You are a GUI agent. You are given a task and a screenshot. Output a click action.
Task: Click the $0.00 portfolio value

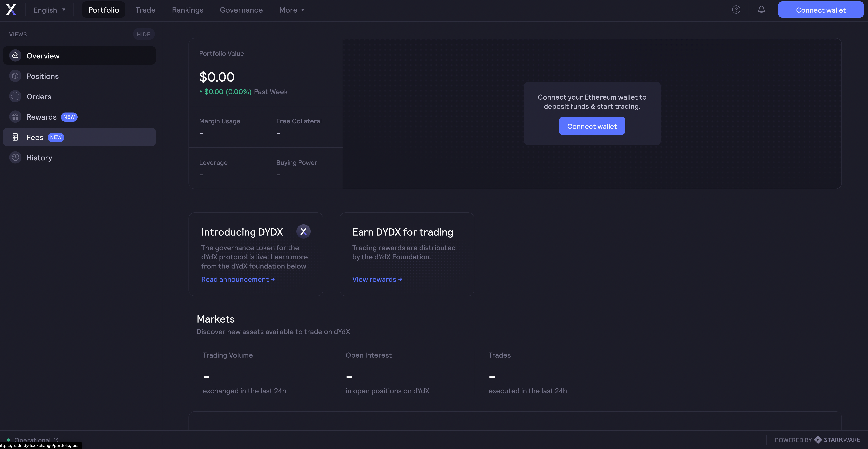pos(217,77)
